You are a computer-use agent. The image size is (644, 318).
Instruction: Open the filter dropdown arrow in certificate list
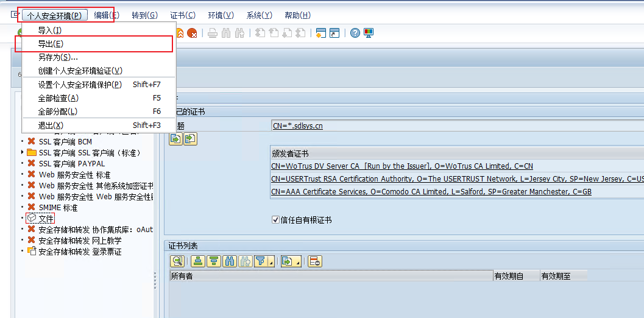[x=271, y=263]
